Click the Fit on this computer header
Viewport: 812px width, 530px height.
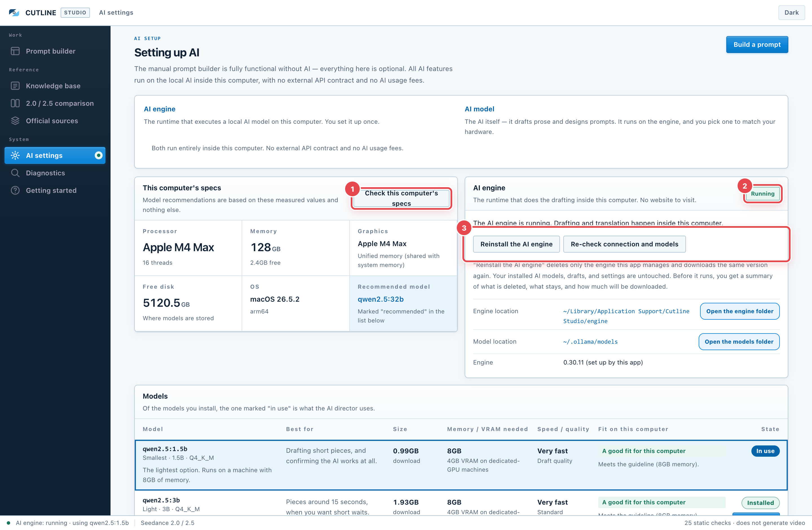click(x=633, y=429)
